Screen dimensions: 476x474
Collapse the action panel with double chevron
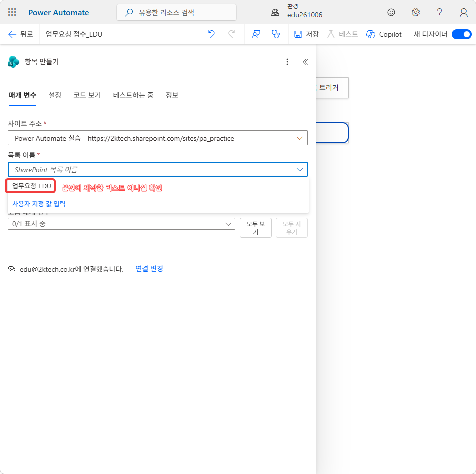coord(305,62)
